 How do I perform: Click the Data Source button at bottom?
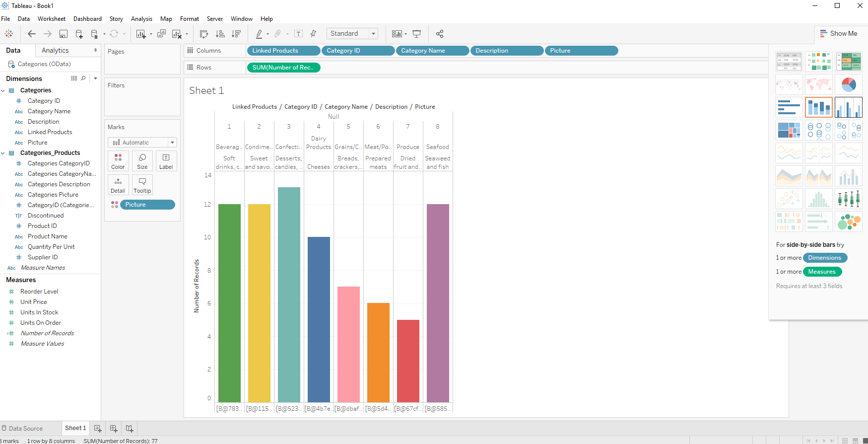pos(22,428)
